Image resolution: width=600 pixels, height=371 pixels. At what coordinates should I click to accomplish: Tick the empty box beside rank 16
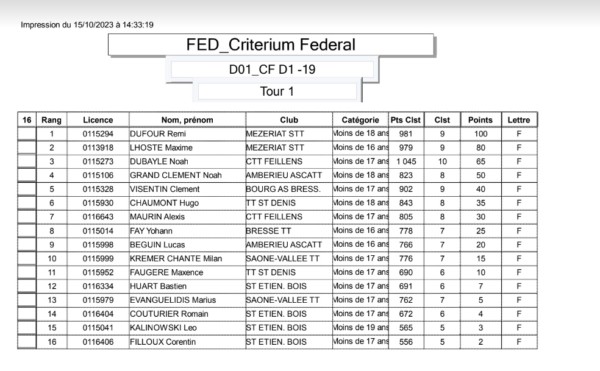[27, 342]
